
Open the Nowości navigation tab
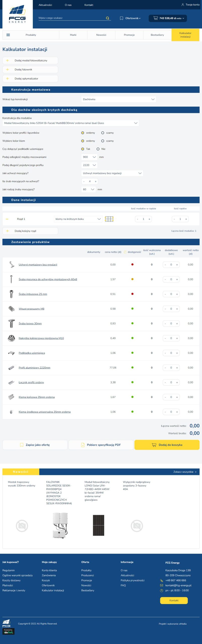point(101,35)
